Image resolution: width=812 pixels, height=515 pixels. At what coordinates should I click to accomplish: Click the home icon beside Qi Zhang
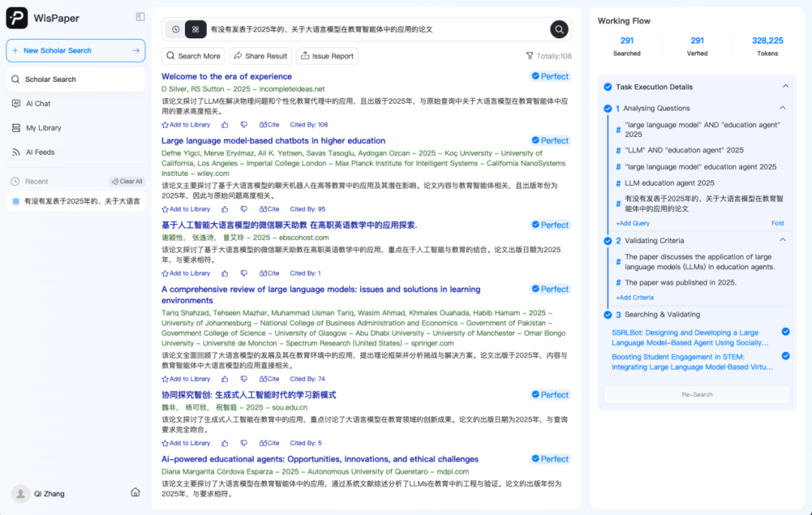click(135, 492)
